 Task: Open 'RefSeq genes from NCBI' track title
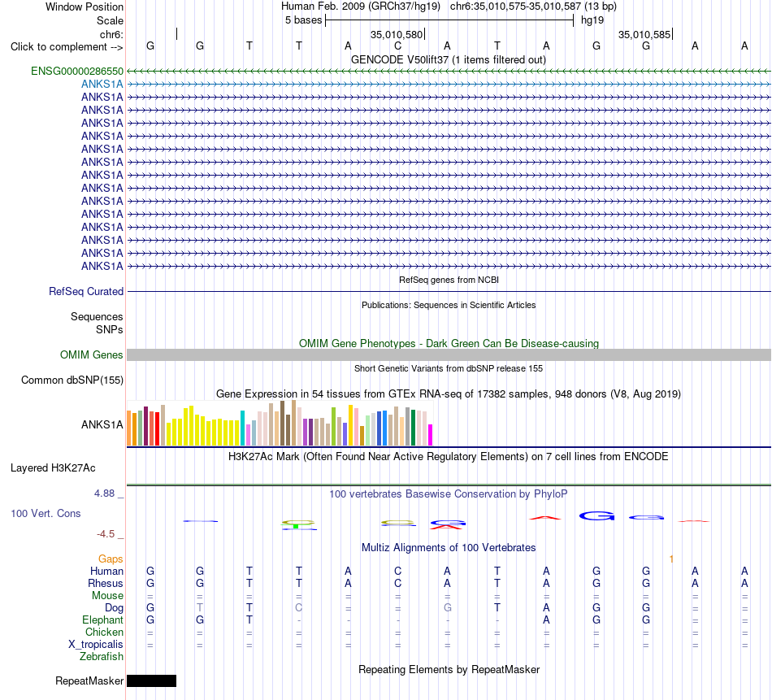pyautogui.click(x=449, y=280)
